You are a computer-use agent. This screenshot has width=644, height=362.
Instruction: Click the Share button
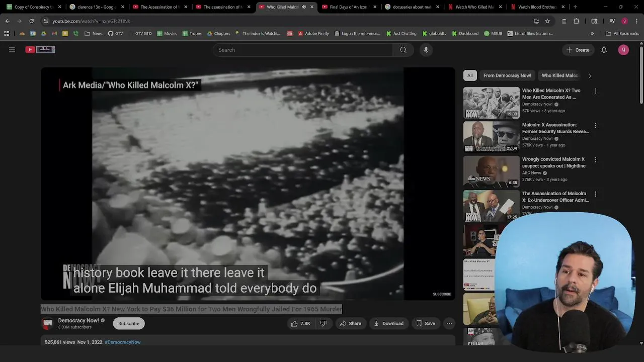[x=350, y=324]
